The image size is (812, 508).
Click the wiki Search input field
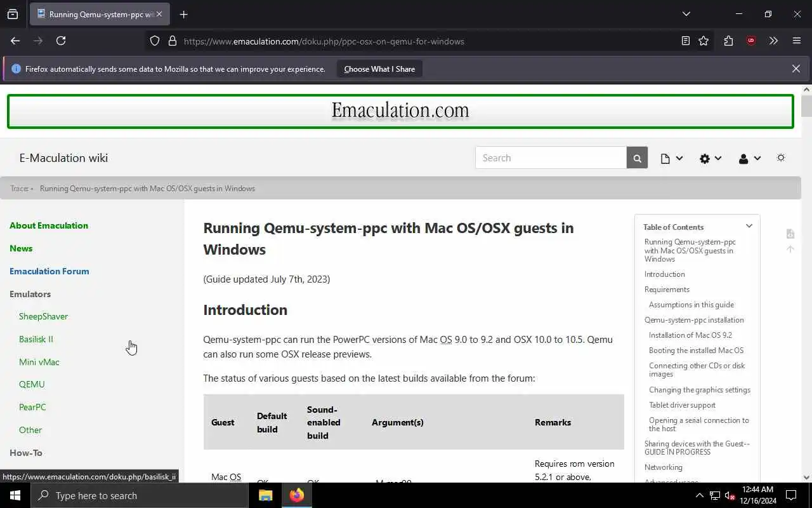[x=551, y=158]
